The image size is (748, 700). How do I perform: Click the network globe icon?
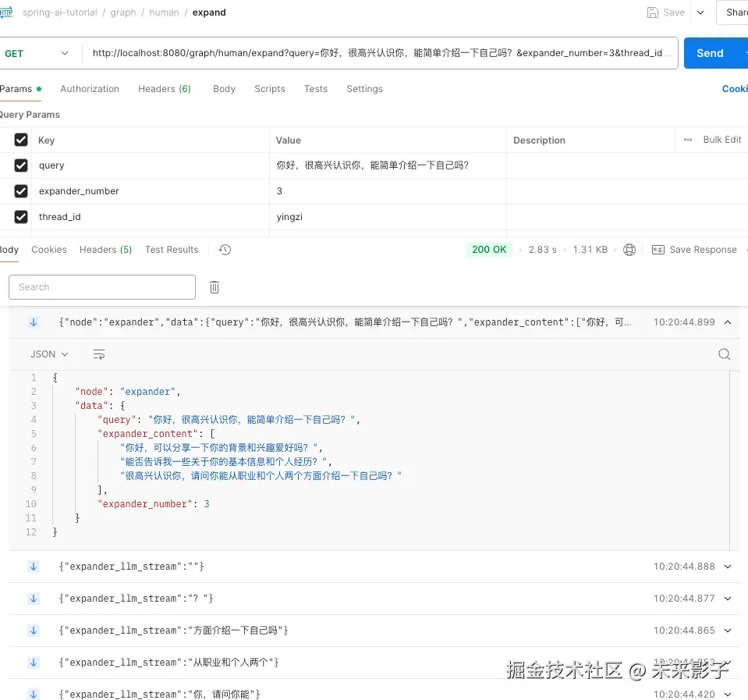629,250
